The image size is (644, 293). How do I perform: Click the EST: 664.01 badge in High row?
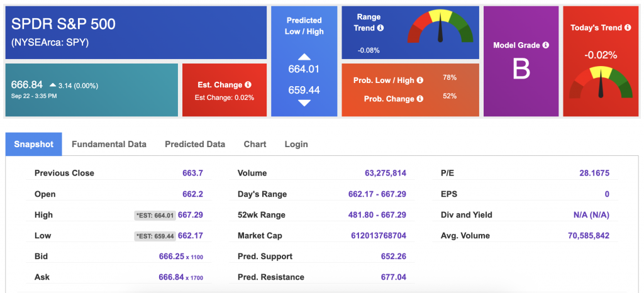coord(155,215)
